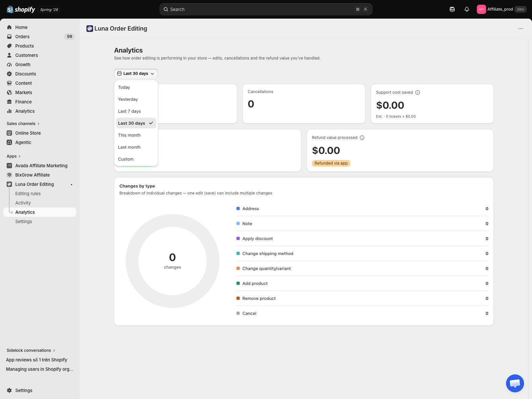Click the Markets globe icon
Viewport: 532px width, 399px height.
pyautogui.click(x=9, y=92)
